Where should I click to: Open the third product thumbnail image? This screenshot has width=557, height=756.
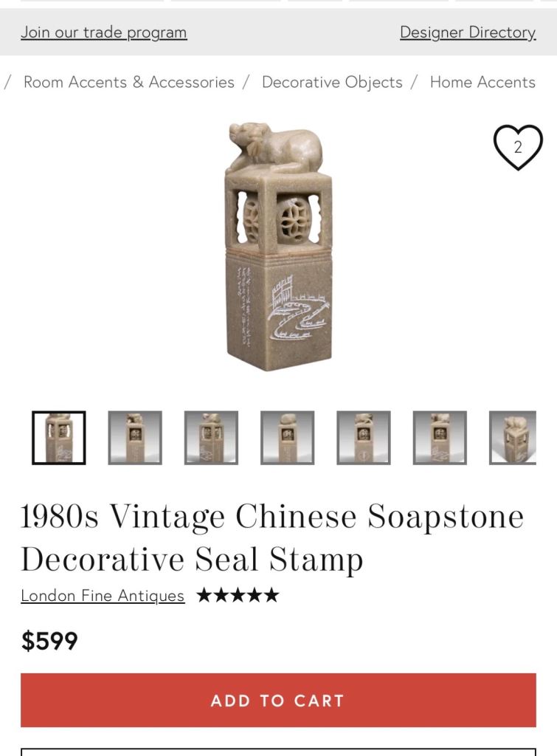point(211,438)
